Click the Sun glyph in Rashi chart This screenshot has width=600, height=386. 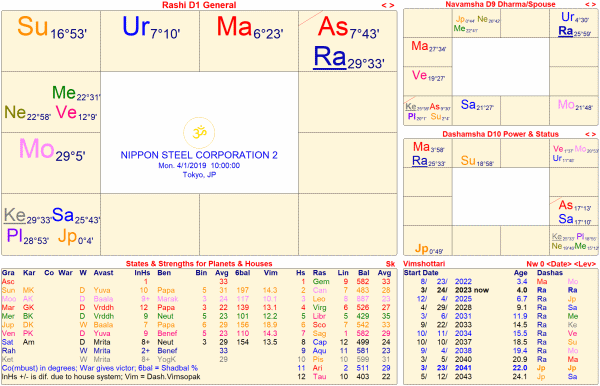33,27
